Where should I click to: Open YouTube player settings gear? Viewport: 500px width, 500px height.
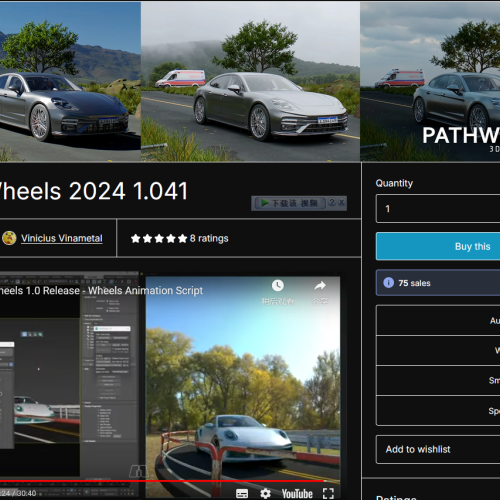point(265,493)
